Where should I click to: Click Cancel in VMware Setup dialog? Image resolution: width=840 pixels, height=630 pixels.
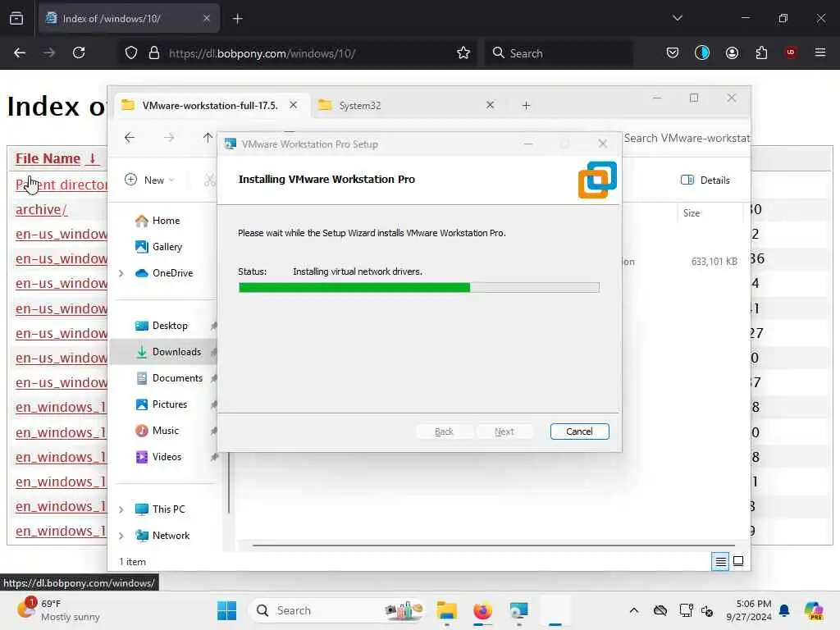point(579,431)
